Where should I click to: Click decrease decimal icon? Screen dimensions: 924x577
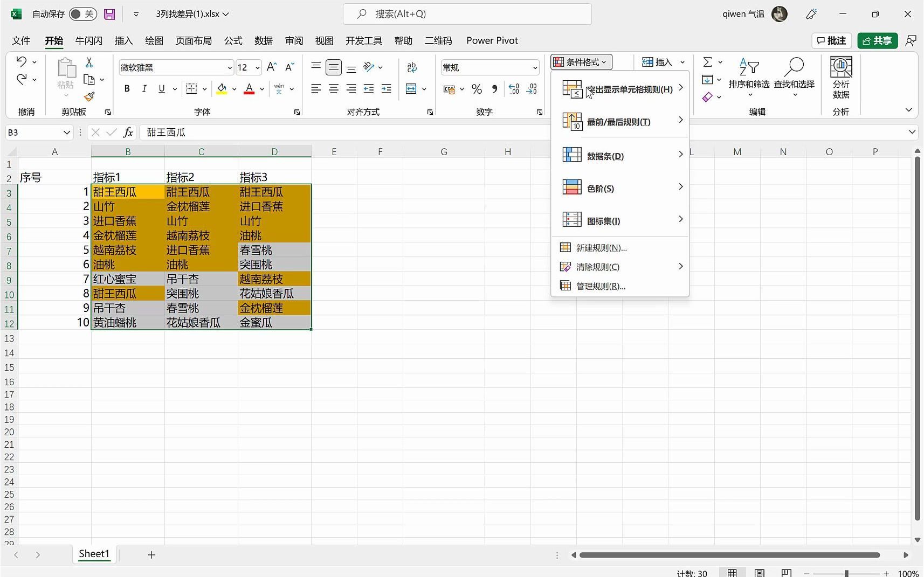532,89
